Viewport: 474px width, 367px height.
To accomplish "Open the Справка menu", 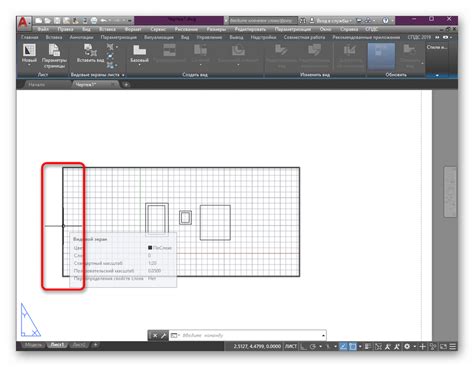I will click(349, 29).
